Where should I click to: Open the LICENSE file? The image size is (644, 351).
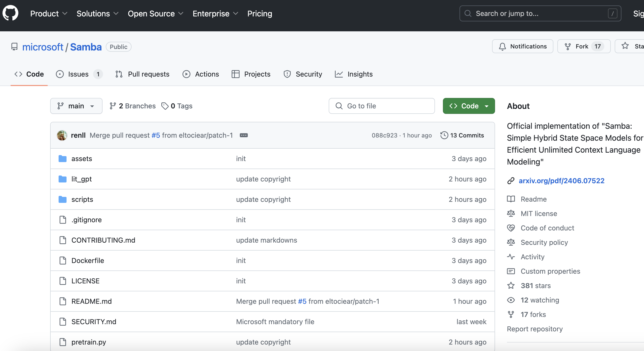point(85,281)
